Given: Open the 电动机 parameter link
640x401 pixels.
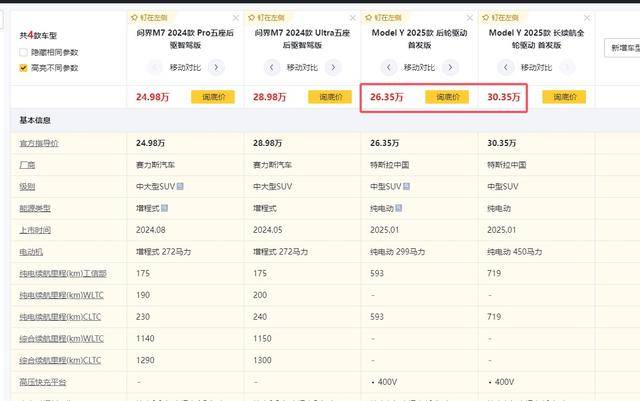Looking at the screenshot, I should click(31, 252).
